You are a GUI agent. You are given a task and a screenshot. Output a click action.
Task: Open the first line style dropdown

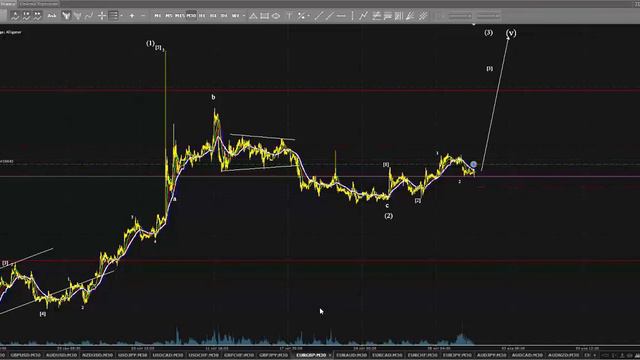[x=460, y=16]
